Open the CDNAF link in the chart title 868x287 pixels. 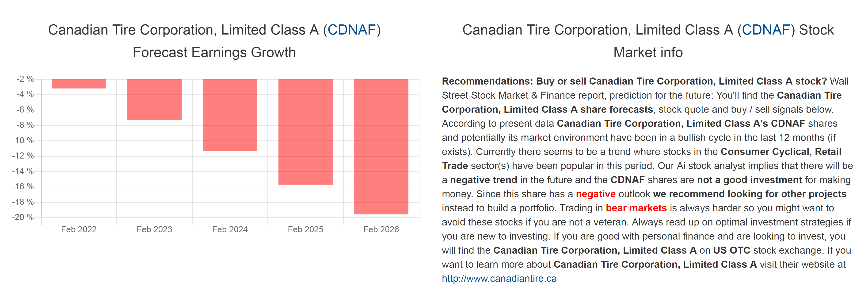point(351,30)
